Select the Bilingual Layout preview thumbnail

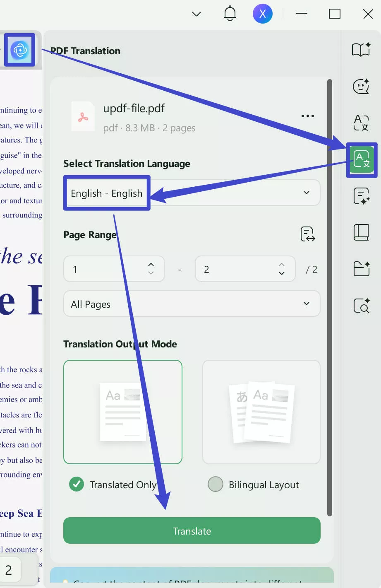point(261,412)
